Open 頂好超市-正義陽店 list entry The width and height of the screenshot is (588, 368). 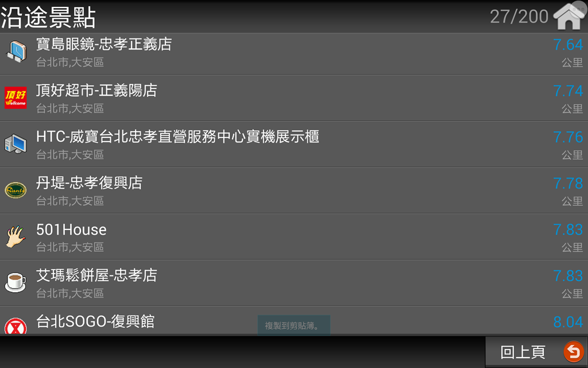click(x=294, y=98)
